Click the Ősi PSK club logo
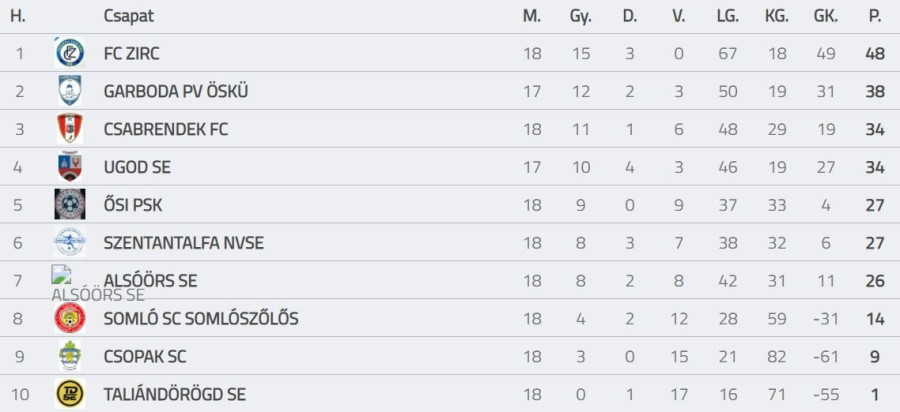Viewport: 900px width, 412px height. 69,205
